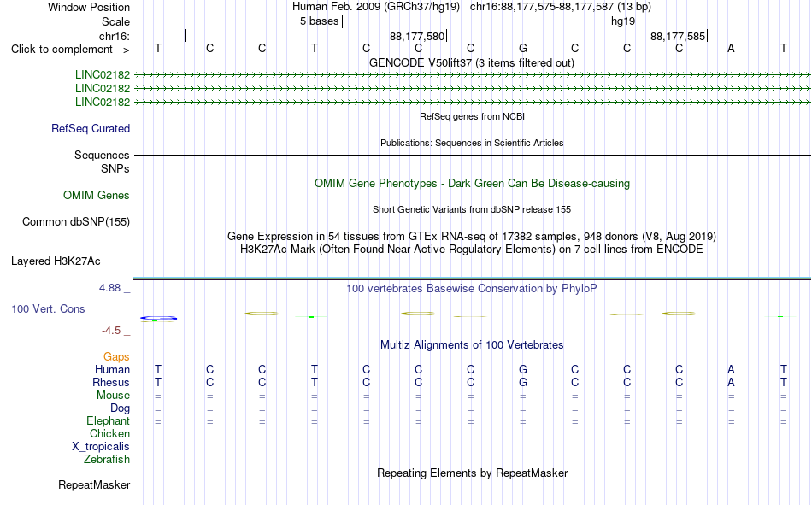Click the bottom LINC02182 gene label
Screen dimensions: 812x505
click(103, 102)
